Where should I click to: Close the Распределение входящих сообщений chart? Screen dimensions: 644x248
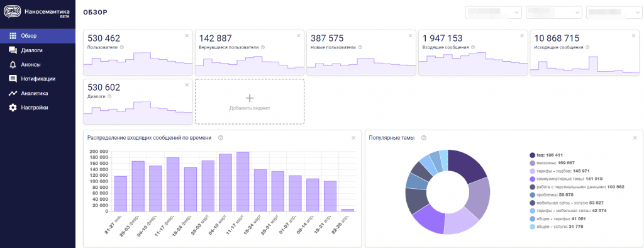[x=353, y=138]
